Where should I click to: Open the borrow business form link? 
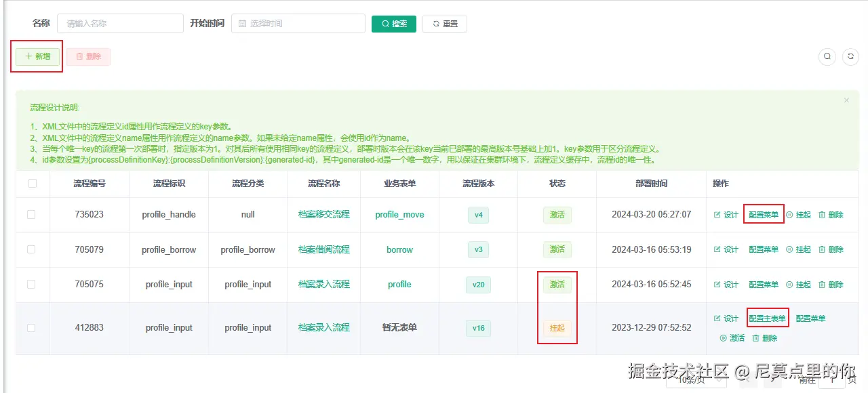coord(399,250)
